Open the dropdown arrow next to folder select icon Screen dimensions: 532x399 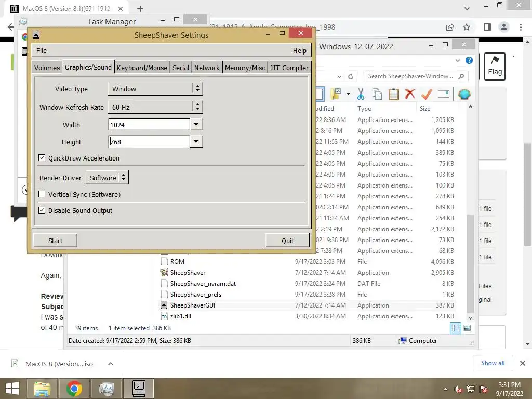(348, 94)
